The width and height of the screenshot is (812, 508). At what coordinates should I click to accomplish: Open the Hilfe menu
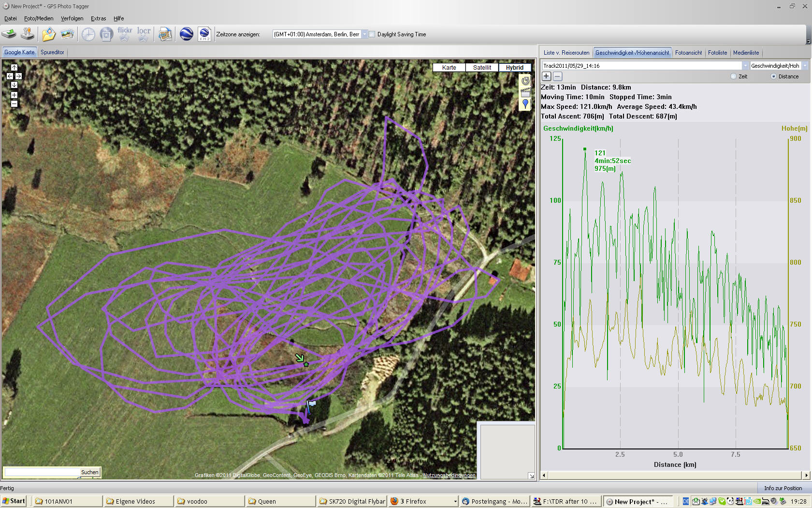click(118, 18)
